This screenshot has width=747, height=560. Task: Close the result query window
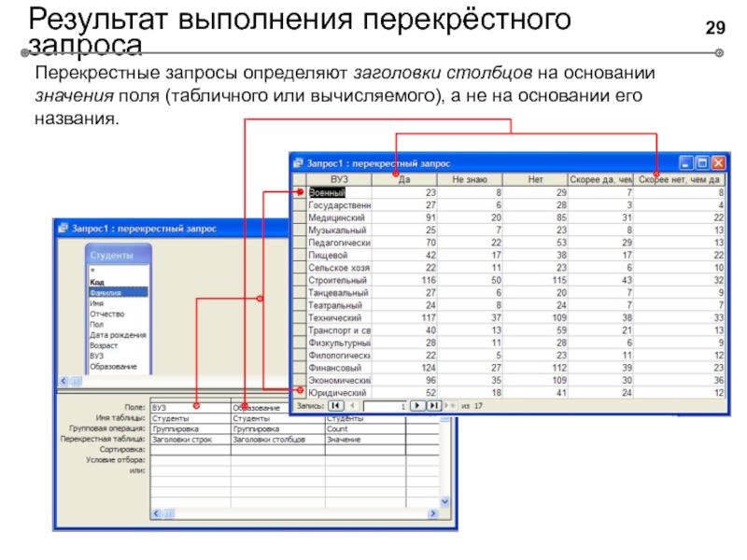click(x=718, y=163)
